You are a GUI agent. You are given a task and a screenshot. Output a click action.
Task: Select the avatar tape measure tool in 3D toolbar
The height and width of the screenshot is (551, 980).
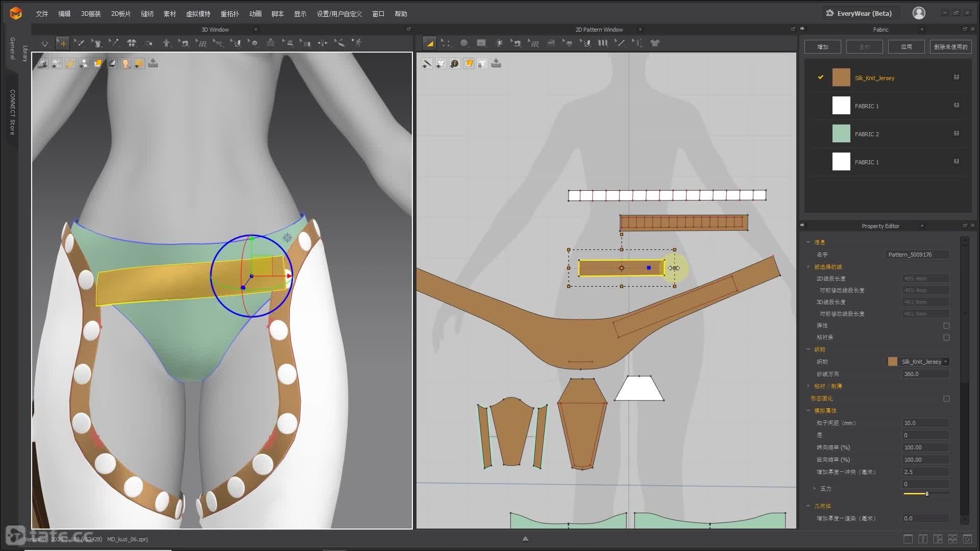[x=340, y=43]
